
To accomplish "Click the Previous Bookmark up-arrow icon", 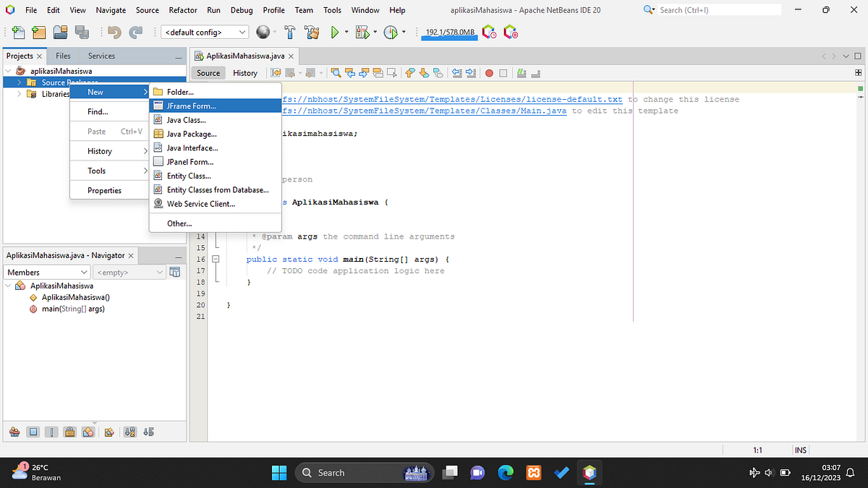I will pyautogui.click(x=409, y=73).
